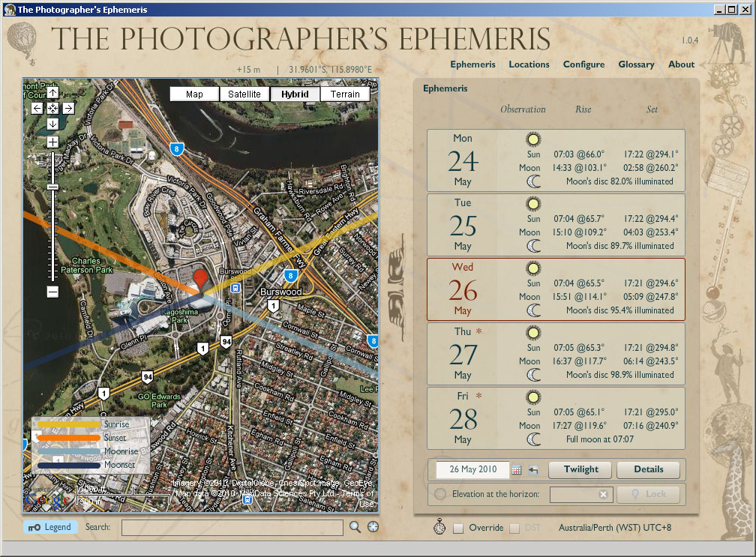The height and width of the screenshot is (557, 756).
Task: Click the elevation at the horizon input box
Action: pyautogui.click(x=581, y=494)
